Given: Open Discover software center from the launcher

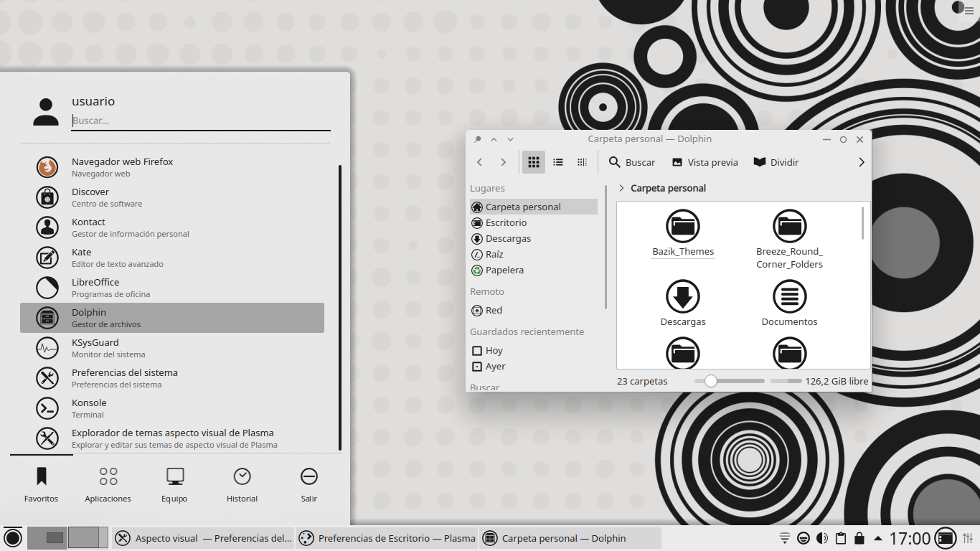Looking at the screenshot, I should (172, 197).
